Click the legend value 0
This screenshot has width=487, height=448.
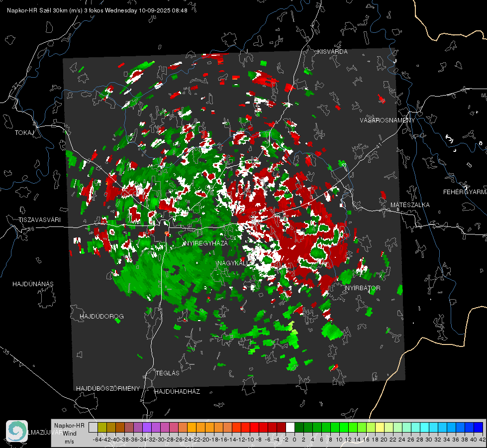tap(294, 440)
